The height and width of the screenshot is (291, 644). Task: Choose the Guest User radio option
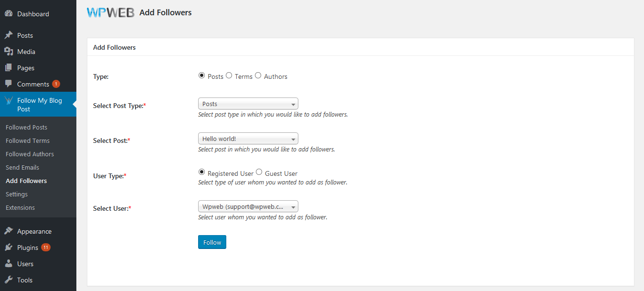259,172
